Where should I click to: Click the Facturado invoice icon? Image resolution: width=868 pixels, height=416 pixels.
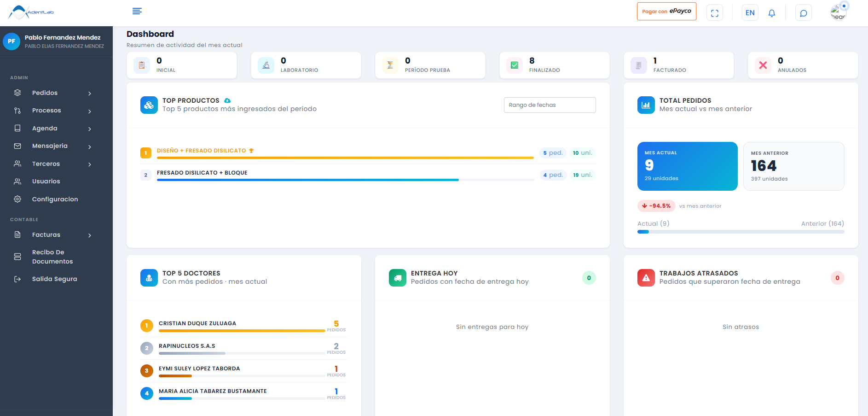639,65
